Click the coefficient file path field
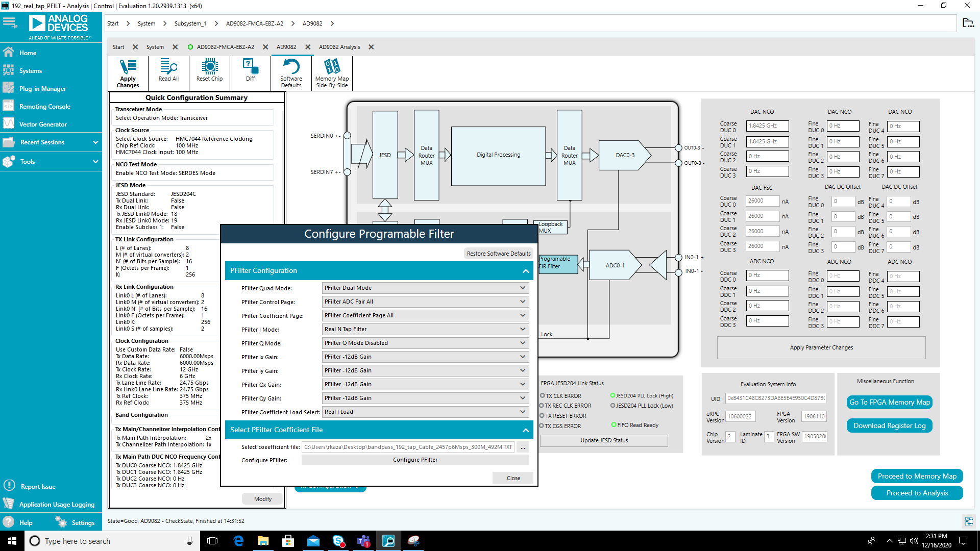The image size is (980, 551). click(x=408, y=447)
